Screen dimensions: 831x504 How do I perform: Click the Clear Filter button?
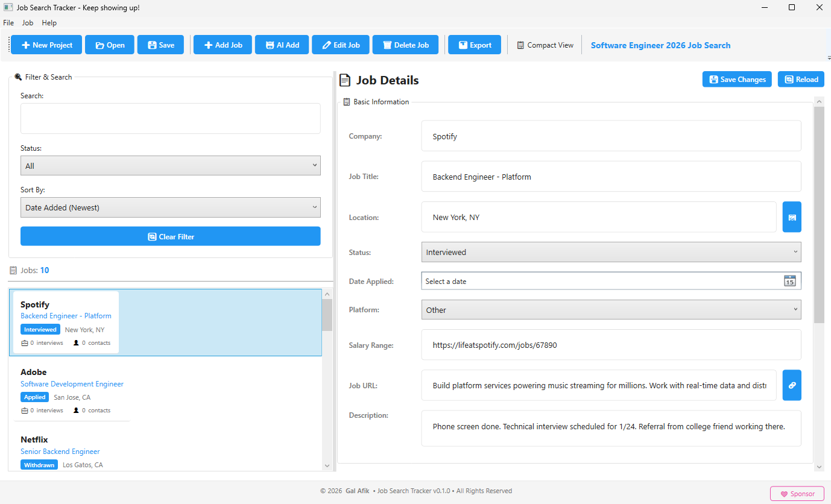click(171, 236)
